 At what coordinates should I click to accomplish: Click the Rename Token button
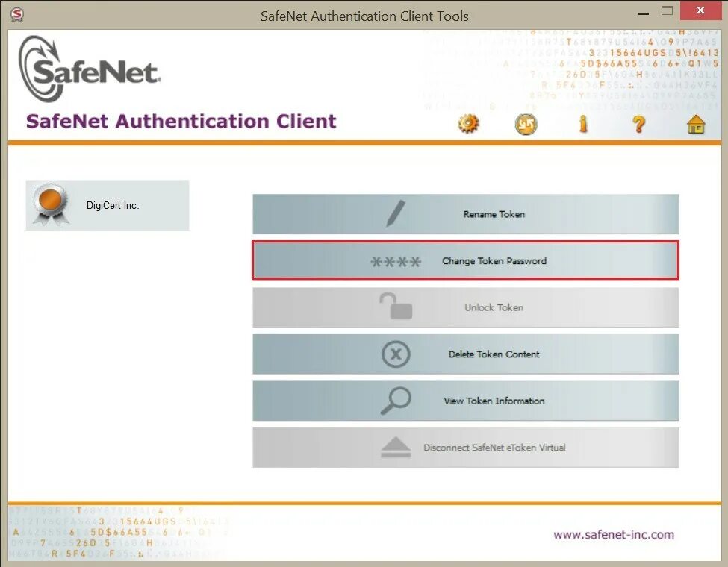pos(466,214)
